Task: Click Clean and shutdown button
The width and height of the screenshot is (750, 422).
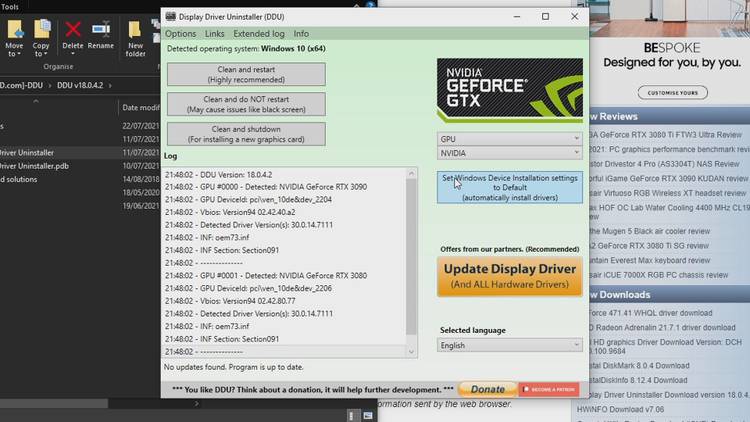Action: point(246,134)
